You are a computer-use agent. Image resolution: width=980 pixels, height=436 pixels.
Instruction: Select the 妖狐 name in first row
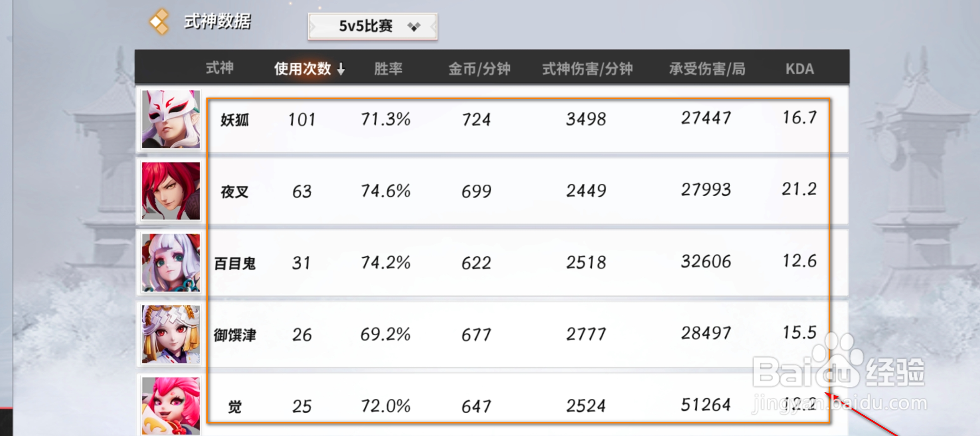point(235,120)
